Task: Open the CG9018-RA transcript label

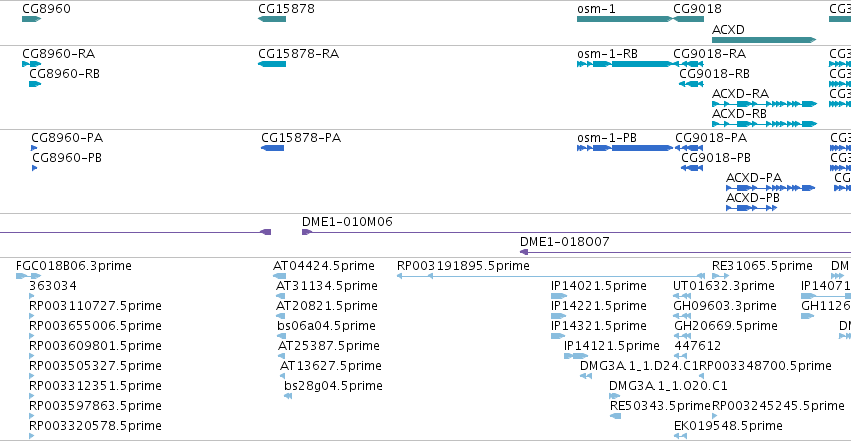Action: pos(709,54)
